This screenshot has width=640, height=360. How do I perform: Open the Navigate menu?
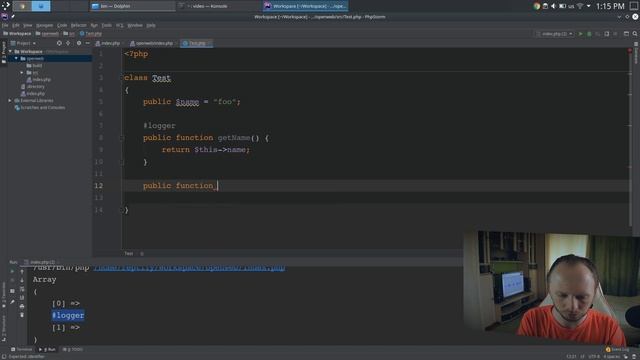point(44,25)
